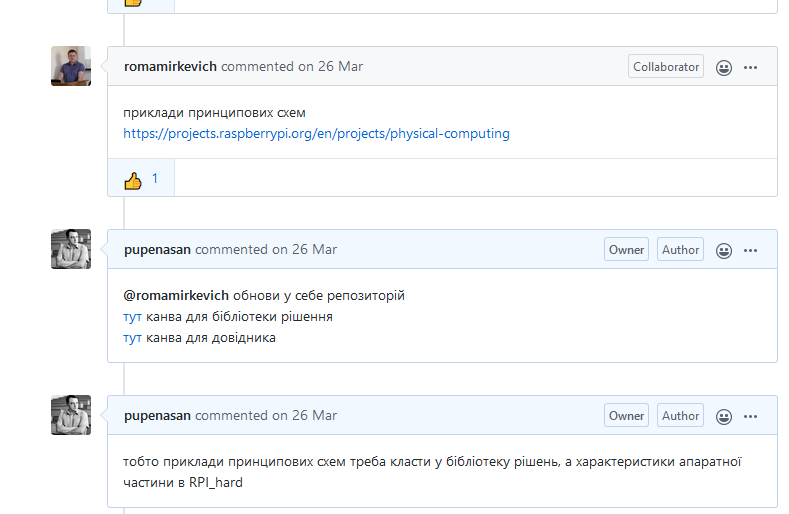Image resolution: width=789 pixels, height=514 pixels.
Task: Click Owner badge on the 'обнови у себе репозиторій' comment
Action: (x=626, y=250)
